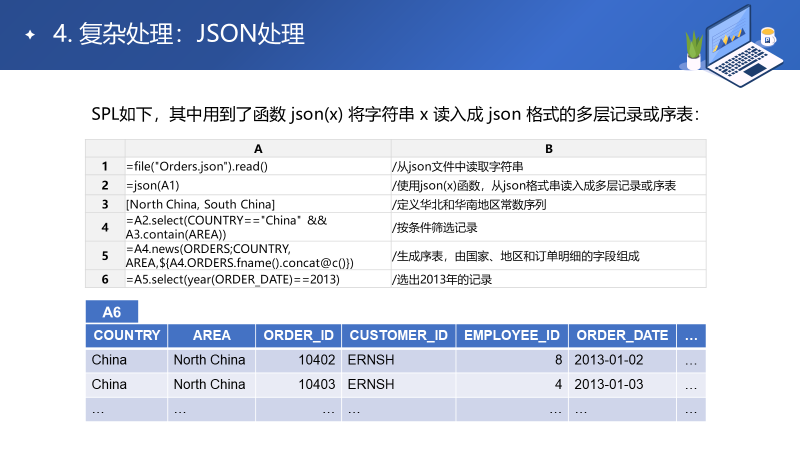This screenshot has height=450, width=800.
Task: Select row number 2 in SPL grid
Action: tap(105, 185)
